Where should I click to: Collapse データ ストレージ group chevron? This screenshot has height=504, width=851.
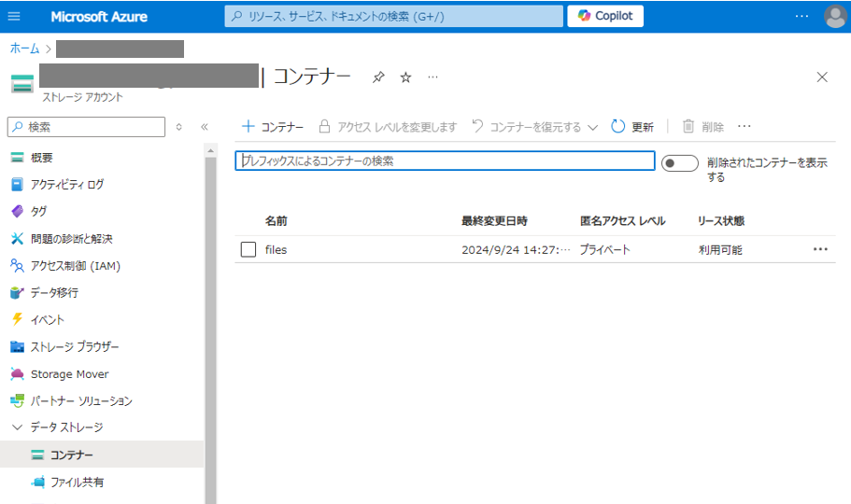[x=18, y=427]
